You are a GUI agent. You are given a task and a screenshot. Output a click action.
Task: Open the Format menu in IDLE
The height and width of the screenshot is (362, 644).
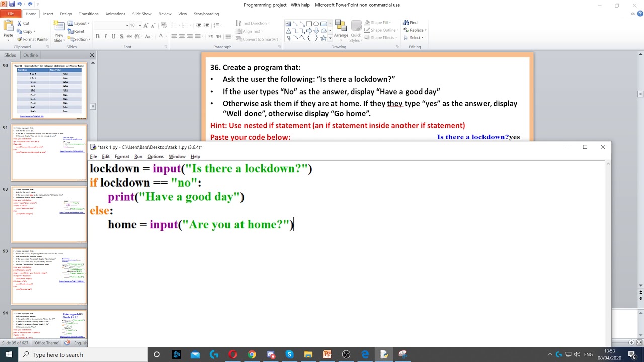pos(122,157)
